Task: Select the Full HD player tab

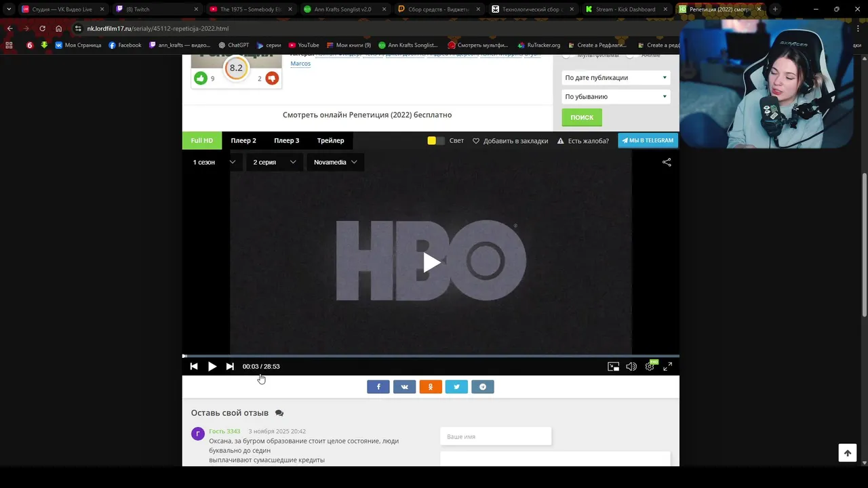Action: [202, 140]
